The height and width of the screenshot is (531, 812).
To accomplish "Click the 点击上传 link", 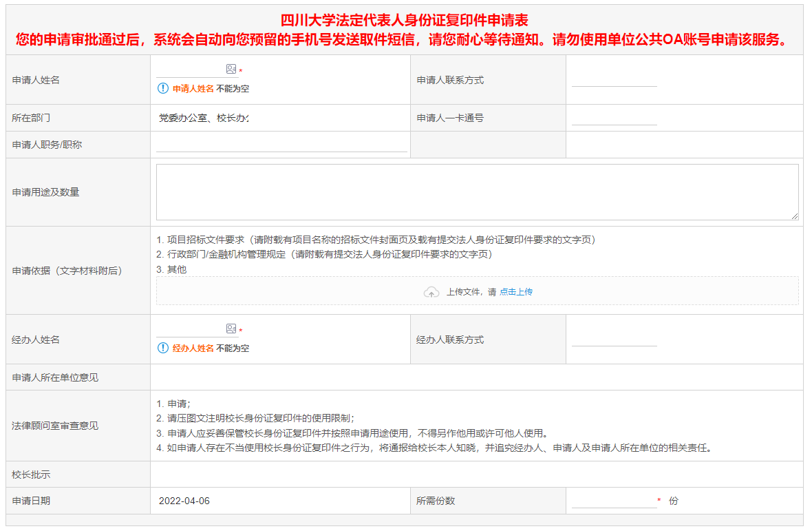I will [x=515, y=292].
